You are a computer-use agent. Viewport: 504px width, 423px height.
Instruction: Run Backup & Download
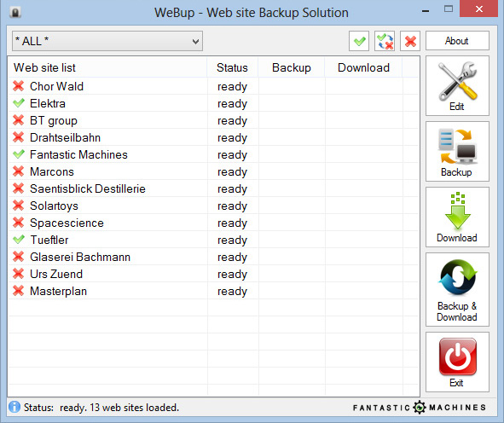pyautogui.click(x=457, y=290)
